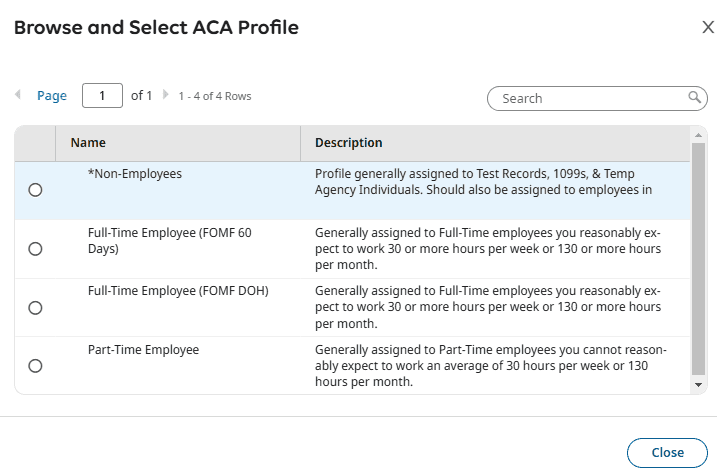Click the vertical scrollbar thumb
This screenshot has height=473, width=717.
click(698, 260)
